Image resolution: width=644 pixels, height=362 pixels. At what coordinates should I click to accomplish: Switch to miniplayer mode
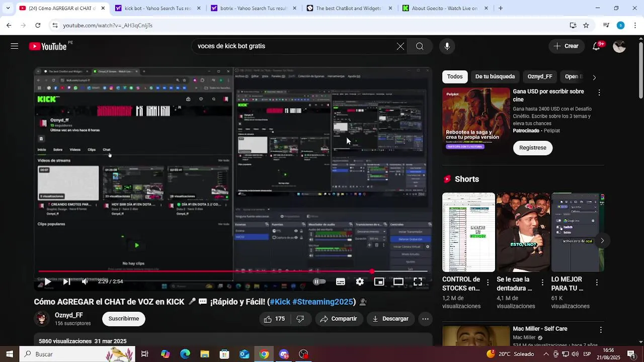coord(379,282)
